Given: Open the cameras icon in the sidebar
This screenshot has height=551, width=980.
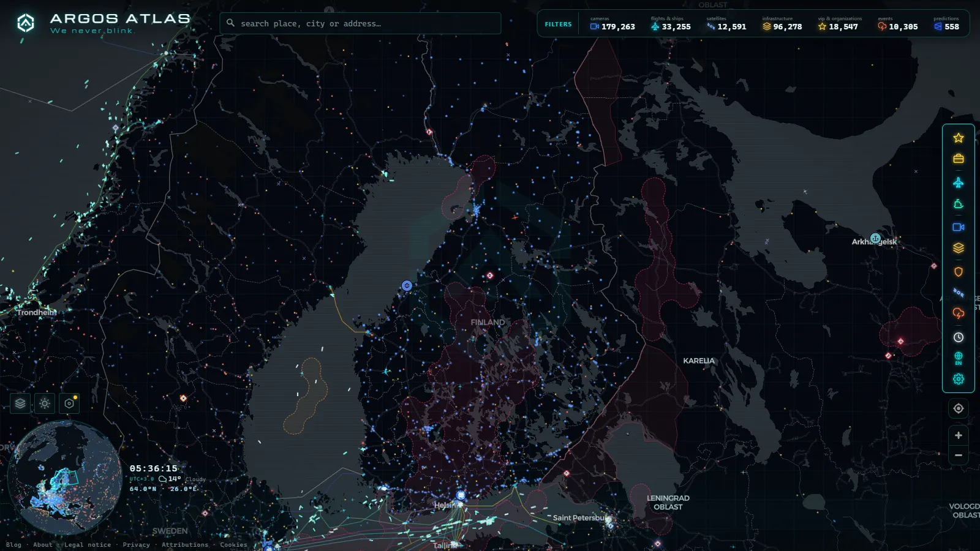Looking at the screenshot, I should coord(959,227).
